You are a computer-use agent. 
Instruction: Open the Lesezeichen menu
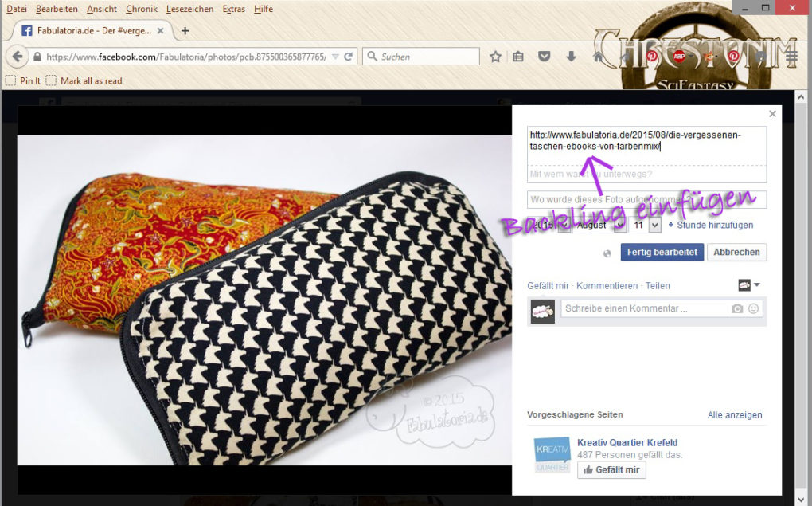pyautogui.click(x=190, y=9)
